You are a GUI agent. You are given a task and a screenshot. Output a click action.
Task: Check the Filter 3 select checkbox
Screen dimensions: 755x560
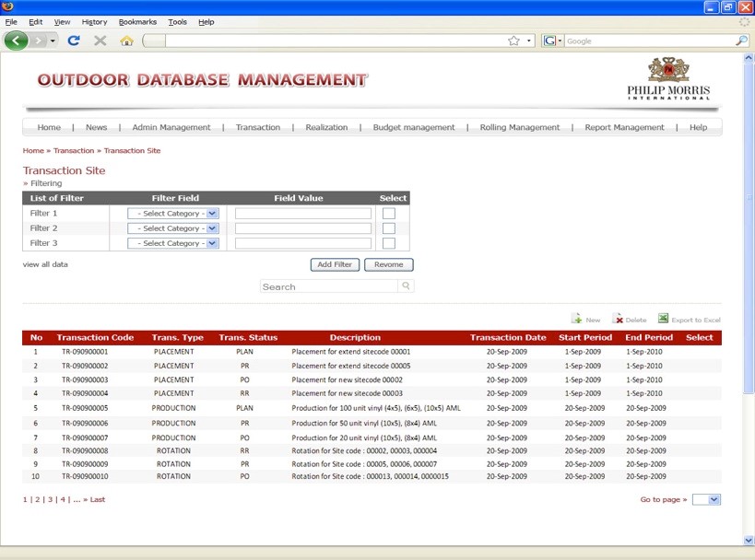[x=389, y=243]
